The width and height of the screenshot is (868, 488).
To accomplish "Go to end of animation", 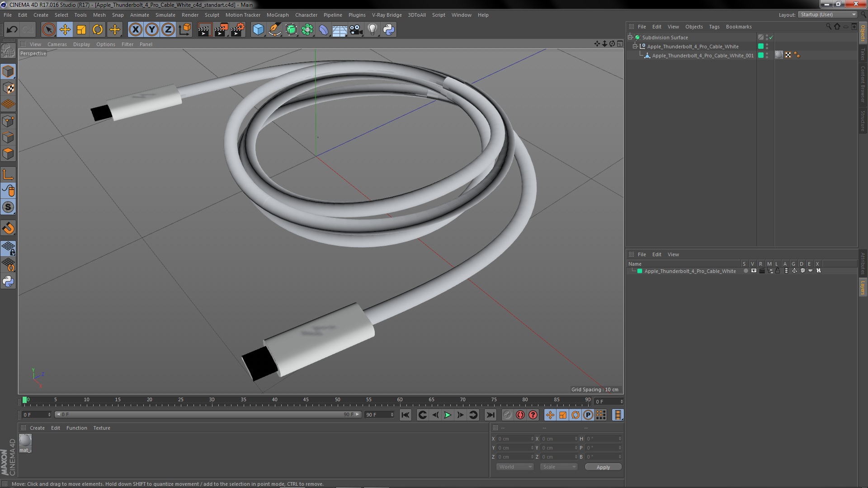I will (x=490, y=415).
